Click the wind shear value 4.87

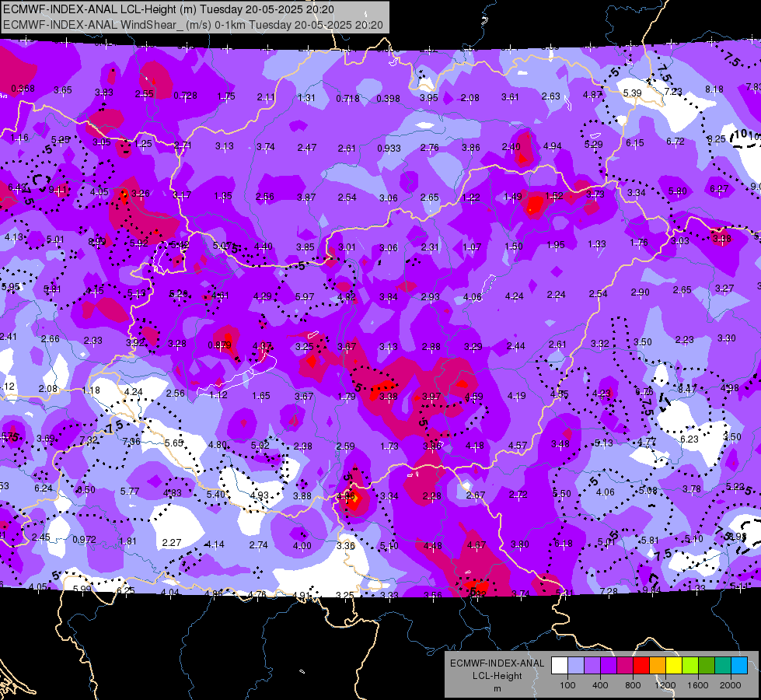tap(592, 95)
